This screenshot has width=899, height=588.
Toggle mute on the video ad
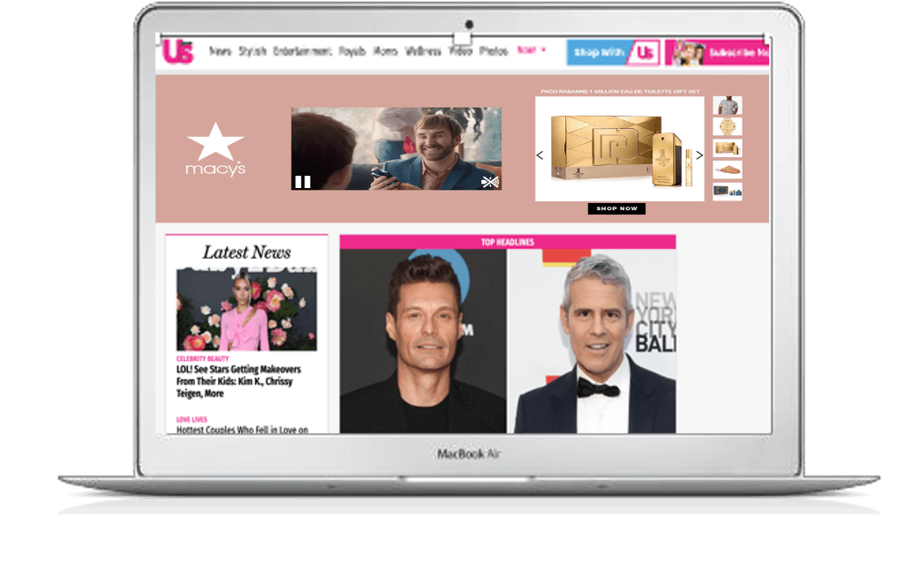[490, 182]
